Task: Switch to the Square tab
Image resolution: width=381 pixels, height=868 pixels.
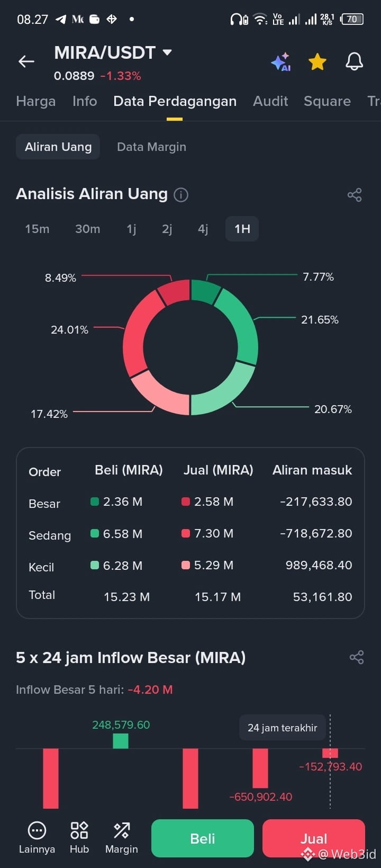Action: click(327, 101)
